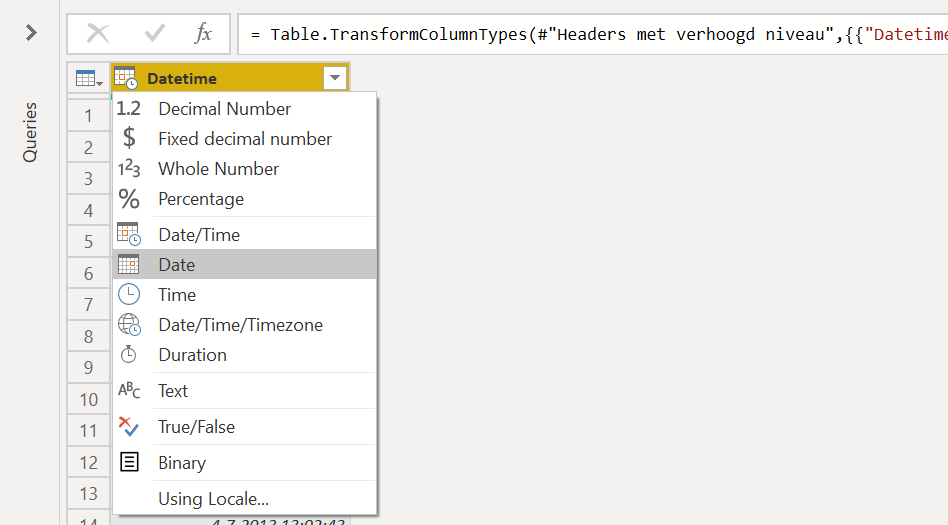Pick the Date/Time/Timezone globe icon
The height and width of the screenshot is (525, 948).
pos(129,325)
